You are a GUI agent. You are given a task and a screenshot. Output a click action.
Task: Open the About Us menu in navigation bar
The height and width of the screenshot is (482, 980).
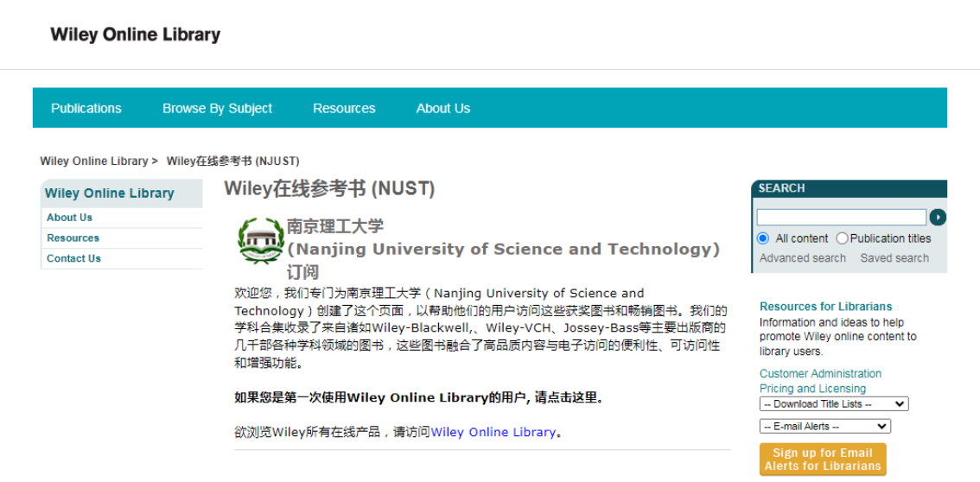443,108
